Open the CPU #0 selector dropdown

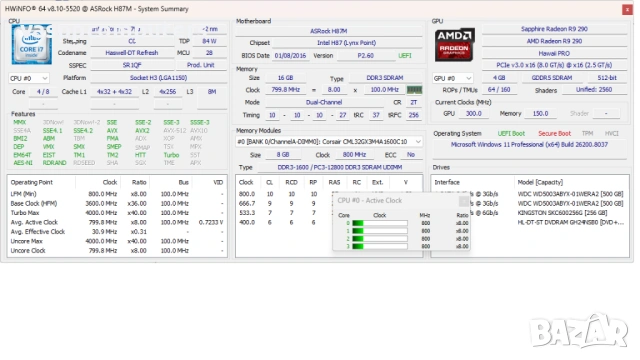(x=29, y=78)
